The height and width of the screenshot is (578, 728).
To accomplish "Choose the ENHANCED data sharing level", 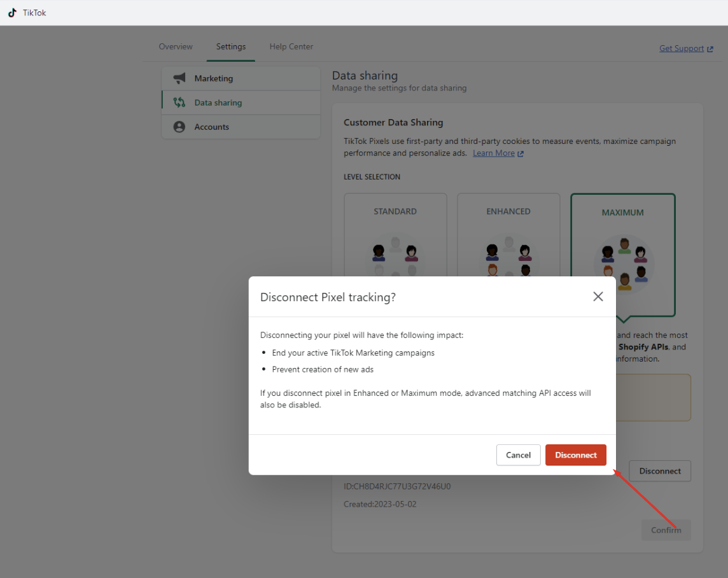I will pos(508,235).
